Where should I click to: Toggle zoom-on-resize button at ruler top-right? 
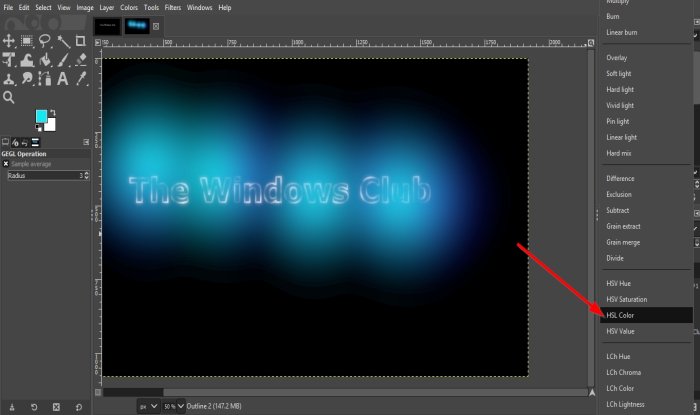click(591, 43)
